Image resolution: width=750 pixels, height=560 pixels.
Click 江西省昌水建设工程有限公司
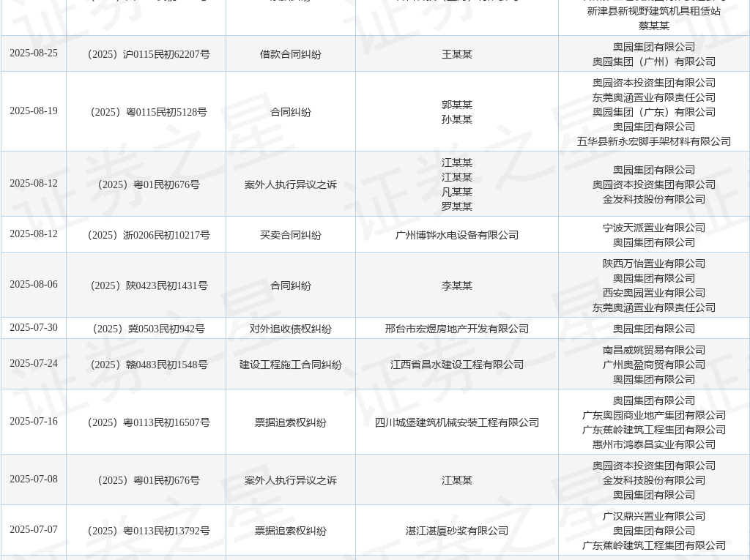pos(457,365)
